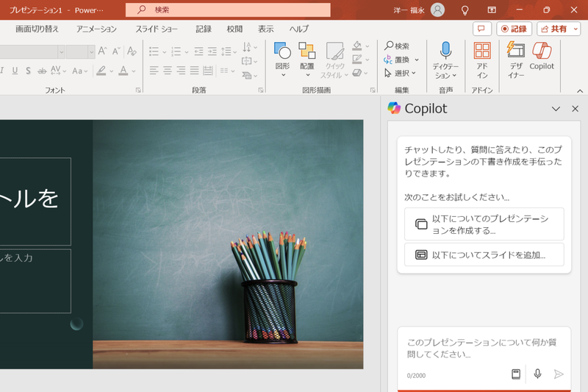The image size is (588, 392).
Task: Open the numbering list dropdown arrow
Action: tap(187, 51)
